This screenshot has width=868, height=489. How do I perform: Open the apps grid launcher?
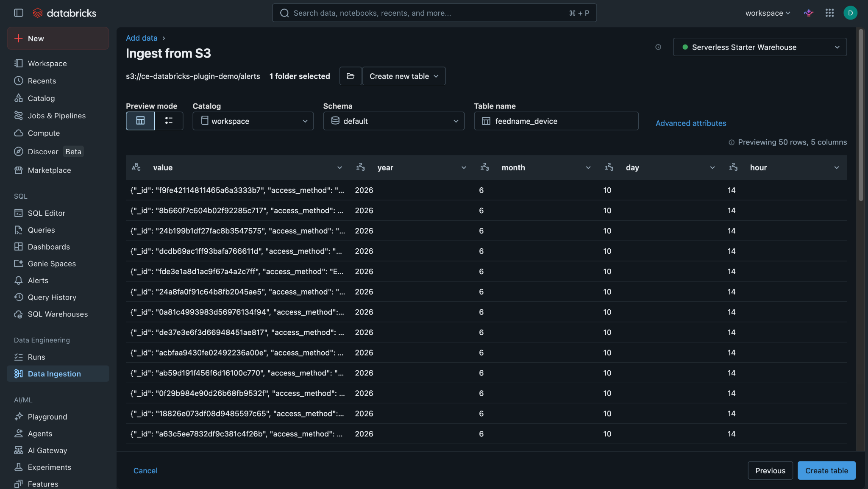pyautogui.click(x=829, y=13)
